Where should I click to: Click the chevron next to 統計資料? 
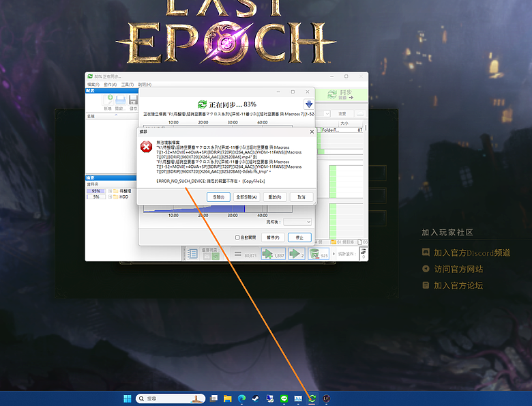(334, 254)
